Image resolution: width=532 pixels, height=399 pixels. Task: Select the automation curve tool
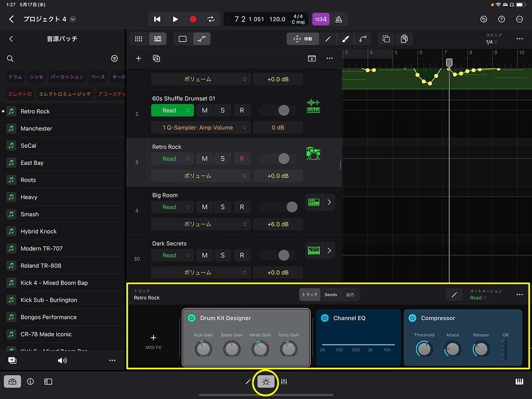tap(363, 39)
